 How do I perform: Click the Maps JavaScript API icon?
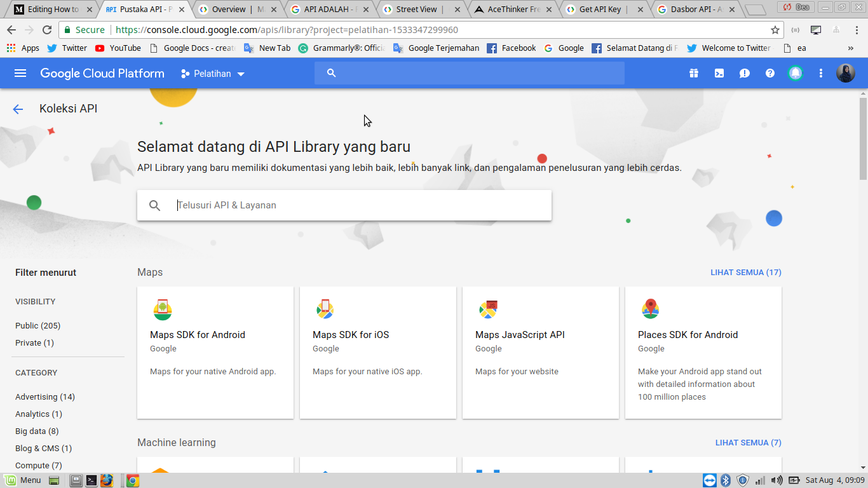click(488, 309)
